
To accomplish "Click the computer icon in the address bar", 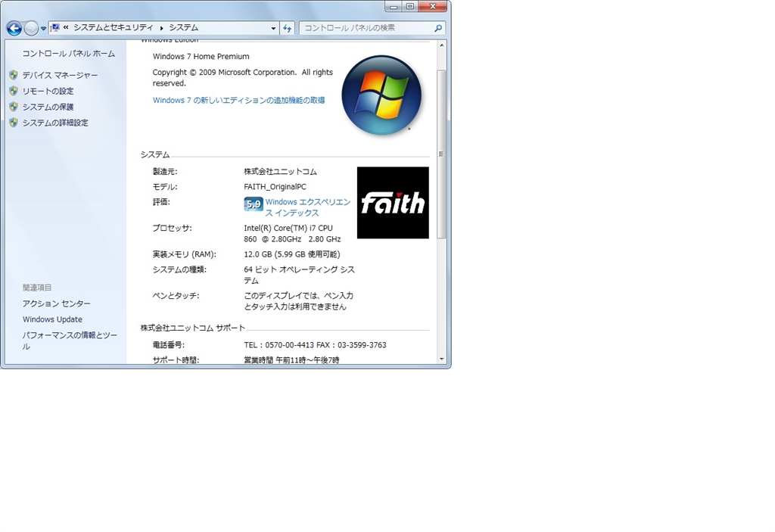I will 55,28.
